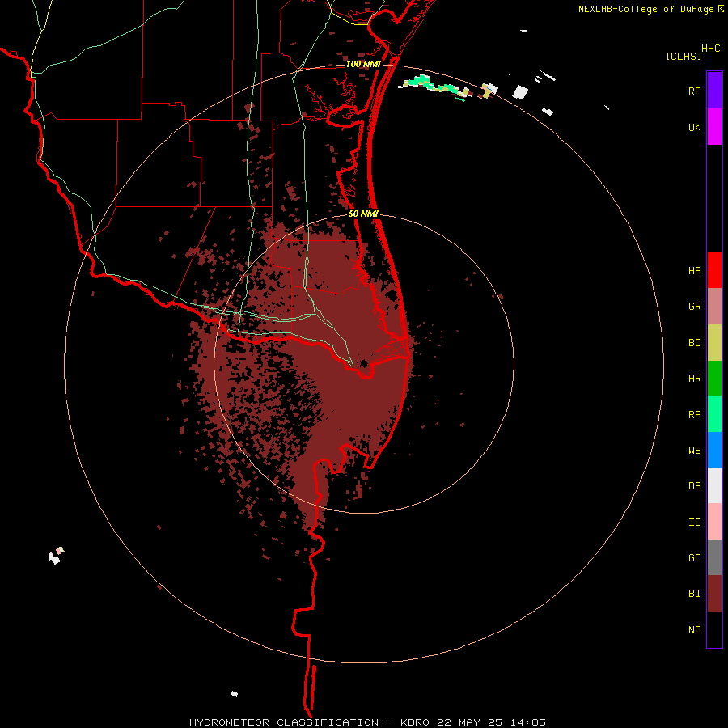
Task: Click the GR legend color swatch
Action: 714,307
